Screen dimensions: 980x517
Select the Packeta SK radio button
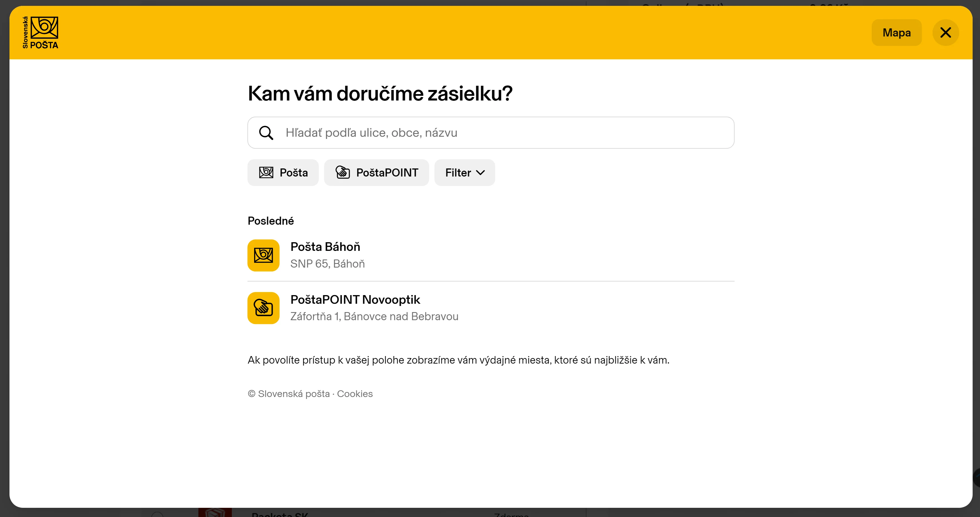pyautogui.click(x=157, y=515)
